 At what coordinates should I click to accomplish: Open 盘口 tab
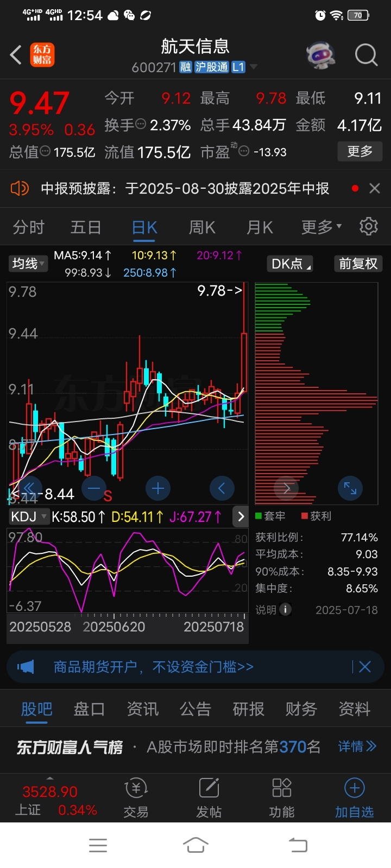coord(89,709)
